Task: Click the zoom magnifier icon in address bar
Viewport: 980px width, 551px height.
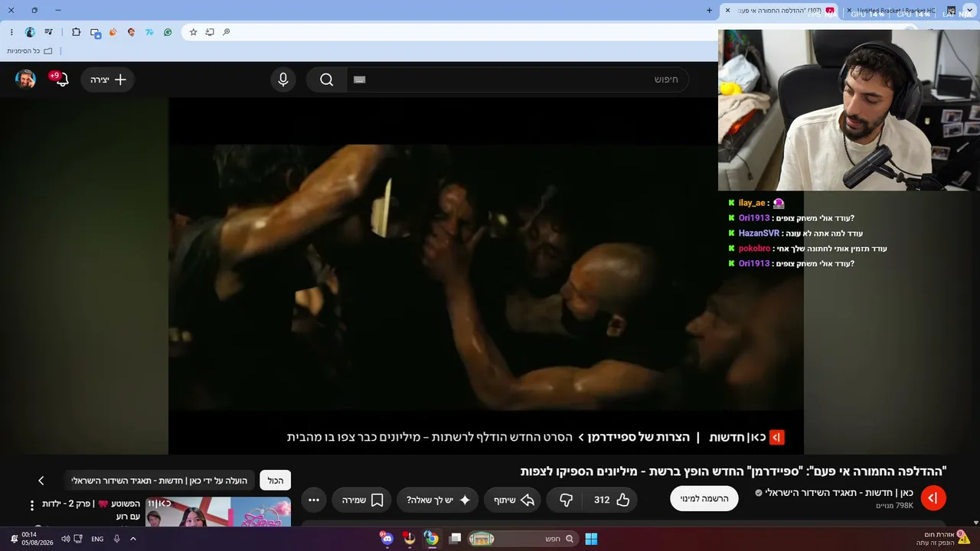Action: pos(227,32)
